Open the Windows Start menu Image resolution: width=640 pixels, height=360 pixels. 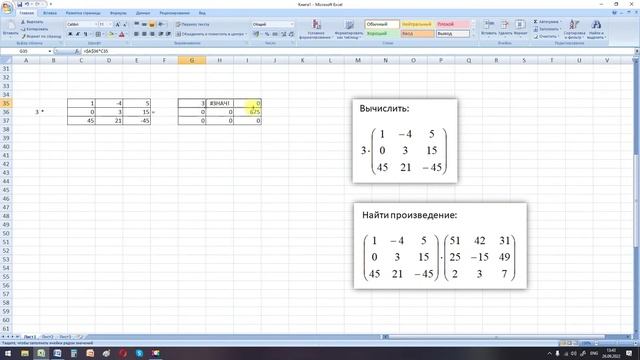7,353
